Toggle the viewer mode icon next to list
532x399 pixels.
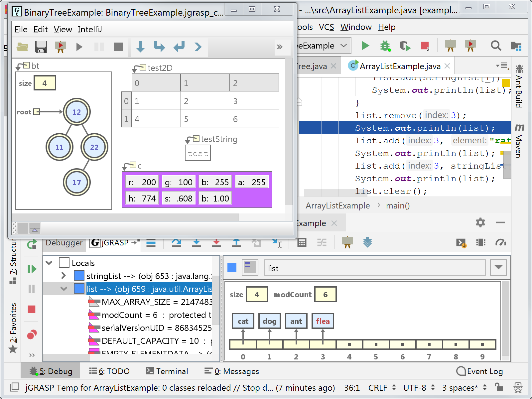(250, 268)
